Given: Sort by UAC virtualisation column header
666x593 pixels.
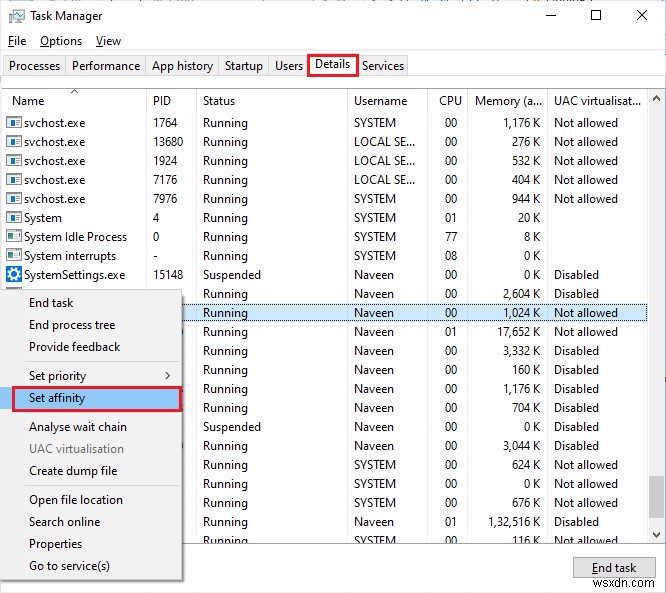Looking at the screenshot, I should pyautogui.click(x=597, y=101).
